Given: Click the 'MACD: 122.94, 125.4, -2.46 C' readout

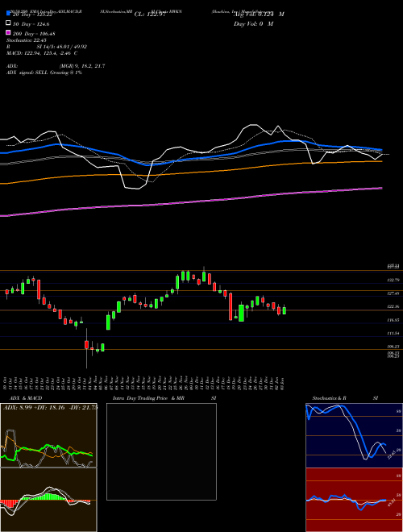Looking at the screenshot, I should [x=42, y=53].
